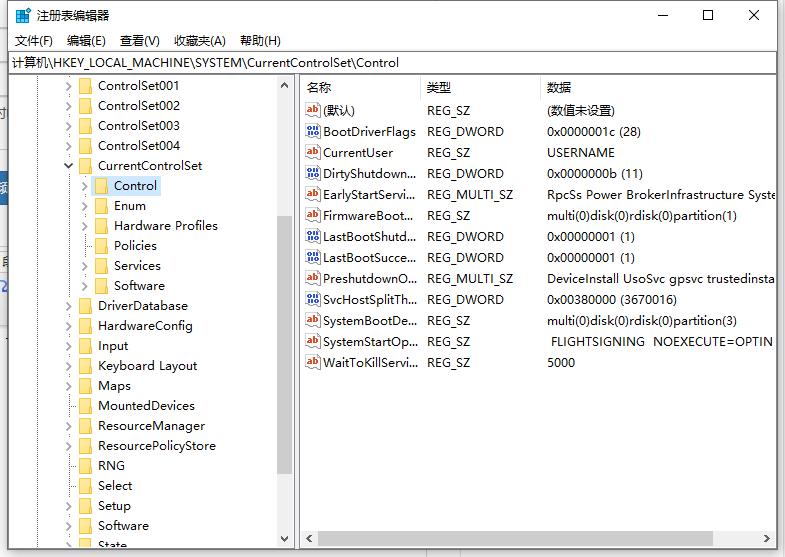
Task: Click the WaitToKillServiceTimeout value icon
Action: pos(313,363)
